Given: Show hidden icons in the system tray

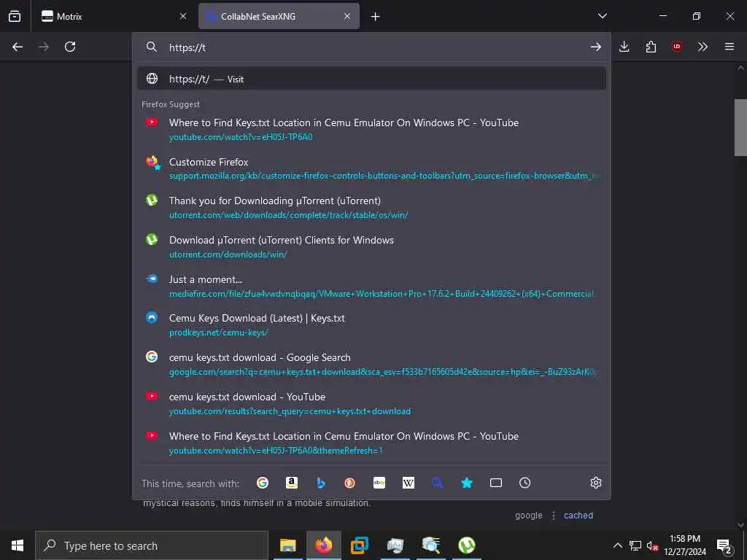Looking at the screenshot, I should coord(617,545).
